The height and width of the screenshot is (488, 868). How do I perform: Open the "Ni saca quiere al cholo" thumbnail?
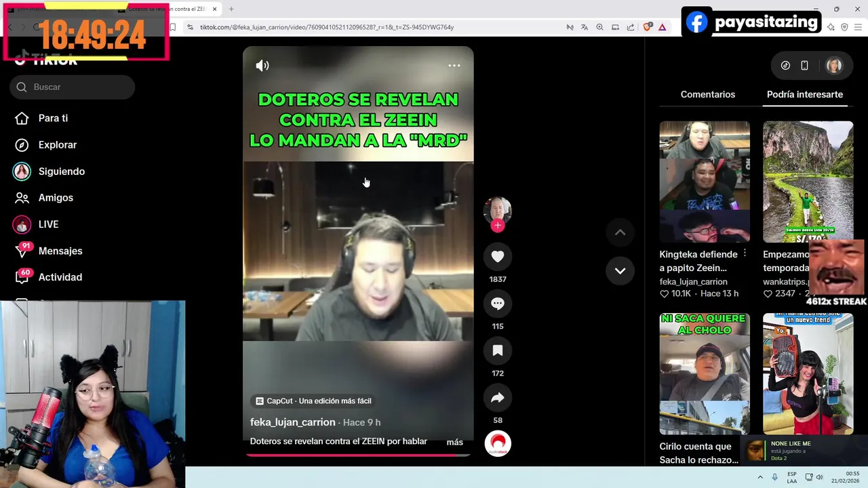[705, 373]
